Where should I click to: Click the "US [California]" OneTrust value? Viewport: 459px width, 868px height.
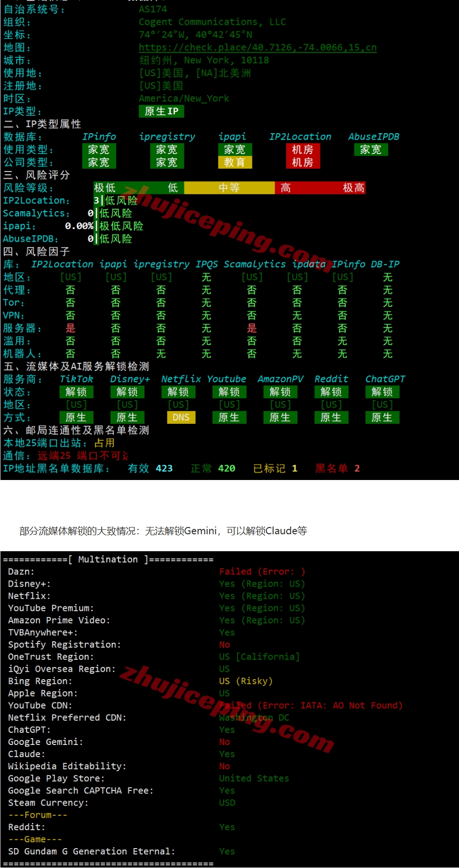coord(260,657)
